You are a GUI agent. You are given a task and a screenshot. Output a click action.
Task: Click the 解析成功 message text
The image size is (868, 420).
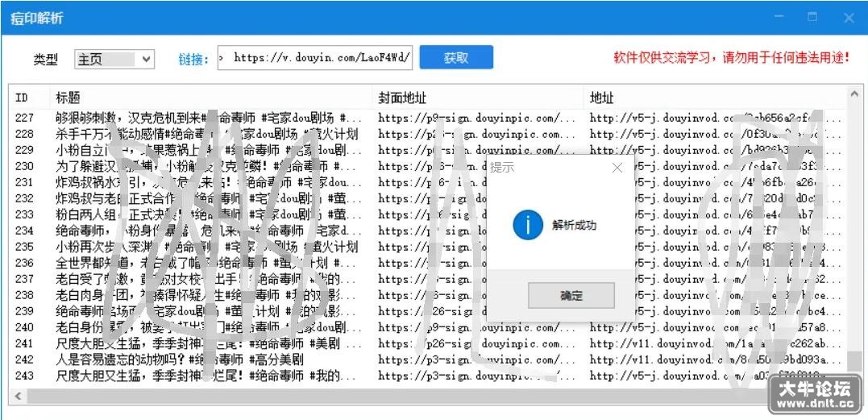coord(574,225)
